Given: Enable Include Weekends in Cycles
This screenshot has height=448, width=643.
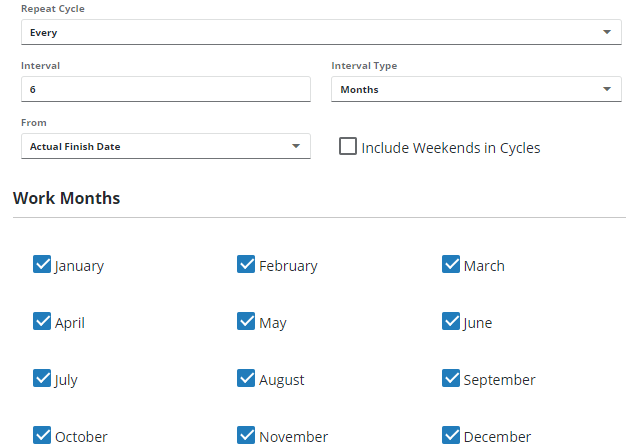Looking at the screenshot, I should pyautogui.click(x=348, y=147).
